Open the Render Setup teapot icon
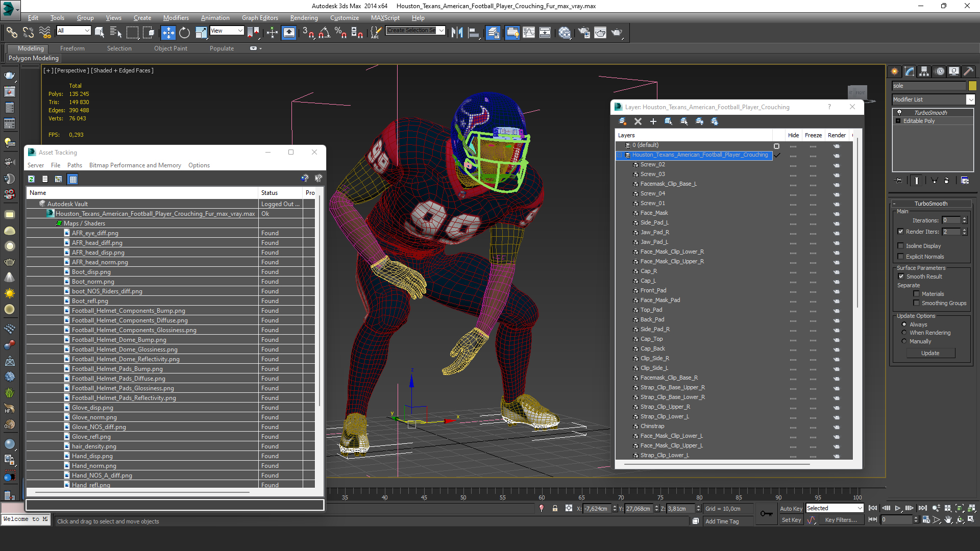This screenshot has height=551, width=980. pos(584,33)
